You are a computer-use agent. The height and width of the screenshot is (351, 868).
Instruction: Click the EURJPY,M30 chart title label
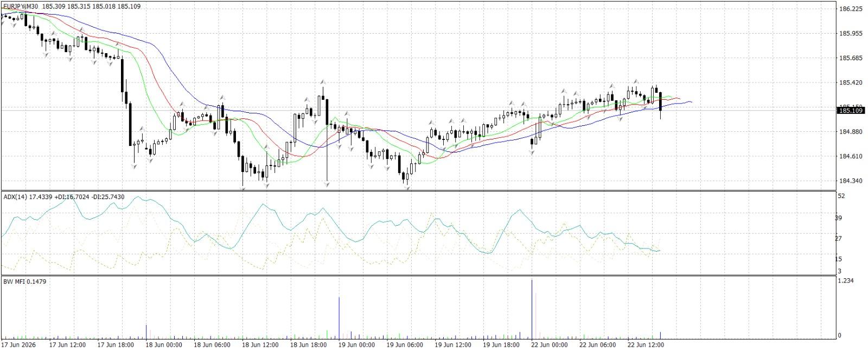tap(21, 6)
